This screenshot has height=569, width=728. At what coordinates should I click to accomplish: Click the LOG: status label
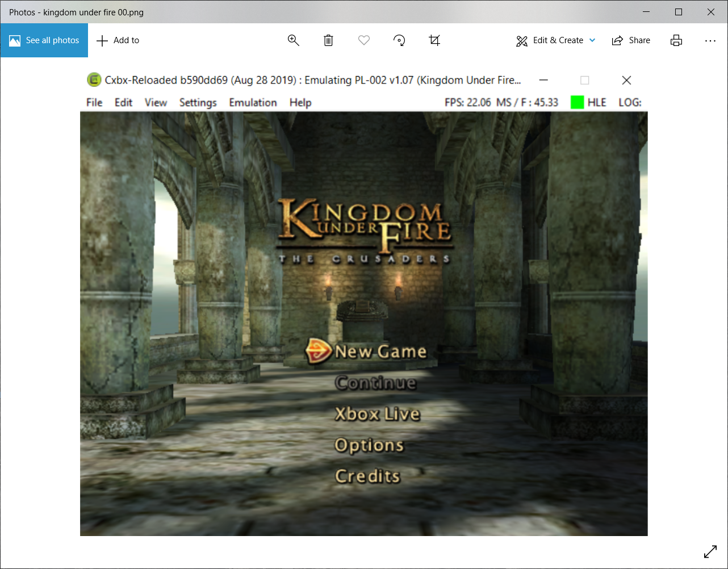(630, 103)
